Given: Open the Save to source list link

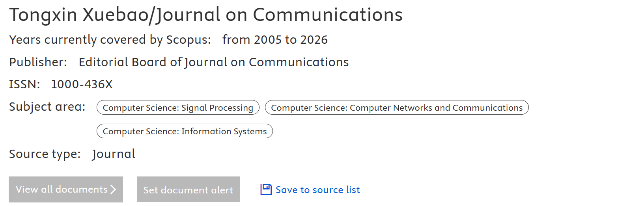Looking at the screenshot, I should (317, 190).
